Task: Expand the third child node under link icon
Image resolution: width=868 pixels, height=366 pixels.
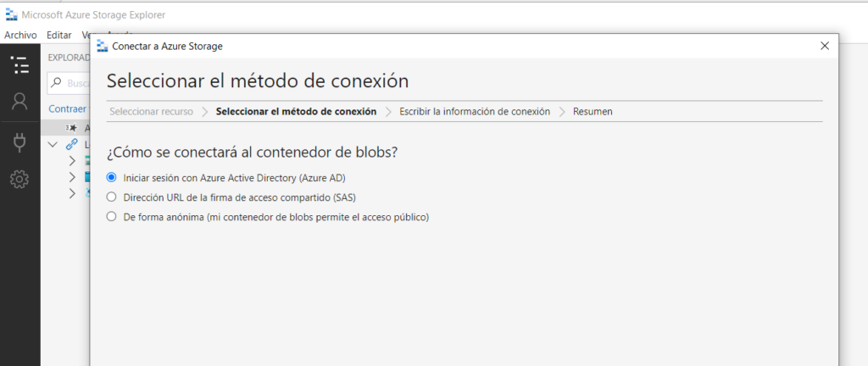Action: (x=72, y=193)
